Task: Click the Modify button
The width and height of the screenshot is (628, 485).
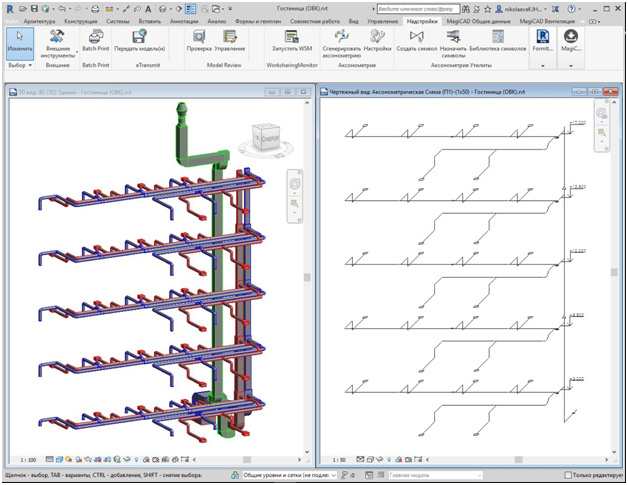Action: coord(20,43)
